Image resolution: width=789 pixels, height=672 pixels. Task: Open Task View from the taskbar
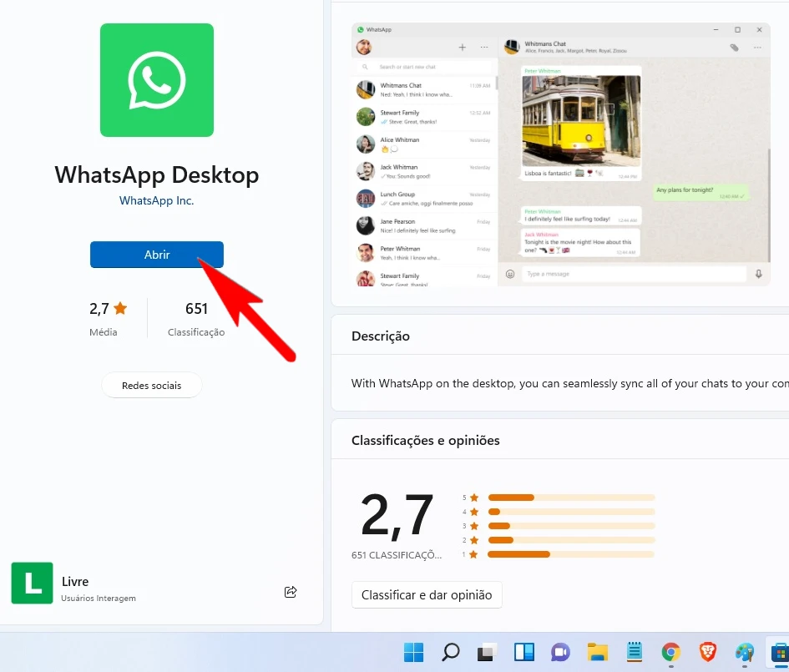[x=487, y=653]
